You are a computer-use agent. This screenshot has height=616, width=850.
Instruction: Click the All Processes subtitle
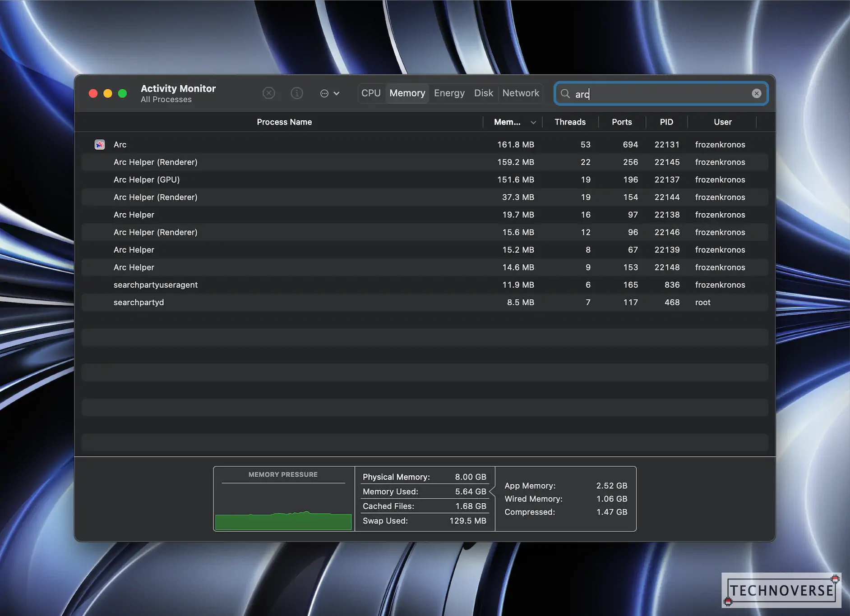point(166,100)
